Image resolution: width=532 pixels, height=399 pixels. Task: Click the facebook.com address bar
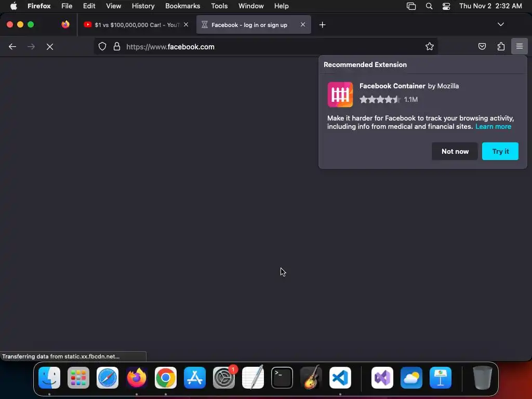(264, 46)
